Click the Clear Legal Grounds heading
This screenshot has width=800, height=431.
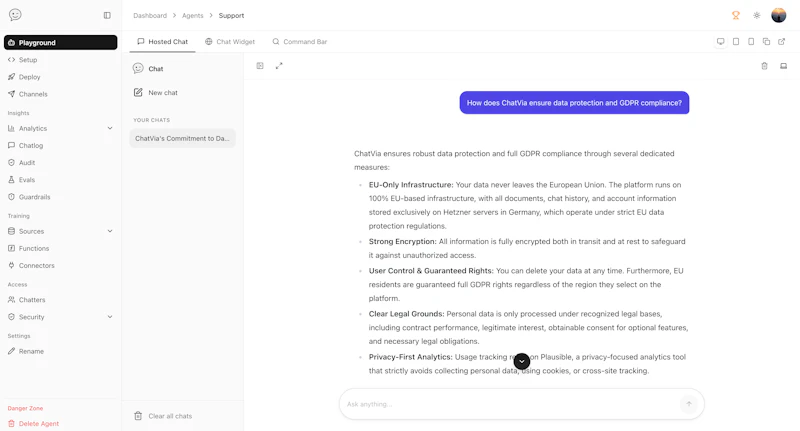[x=407, y=314]
